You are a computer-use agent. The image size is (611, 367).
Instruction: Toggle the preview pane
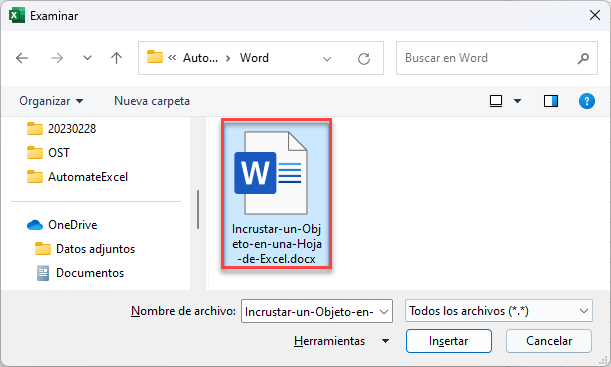coord(551,101)
